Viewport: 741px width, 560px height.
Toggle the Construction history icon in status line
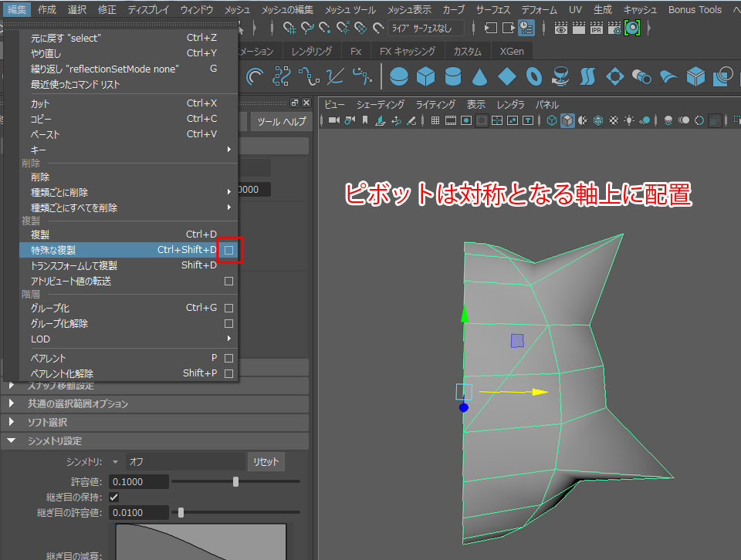coord(526,29)
